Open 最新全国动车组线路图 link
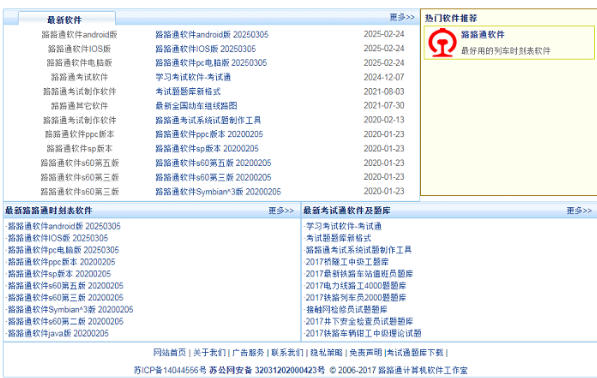This screenshot has width=597, height=378. (x=196, y=106)
